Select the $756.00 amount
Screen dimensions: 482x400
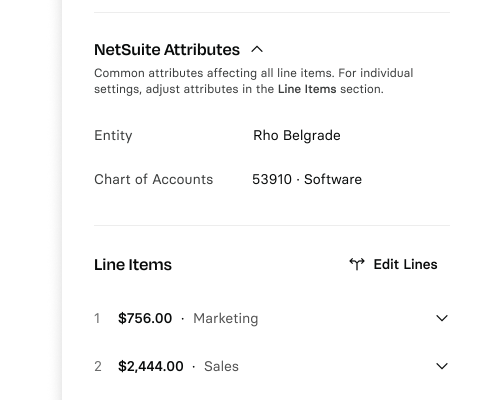(145, 318)
